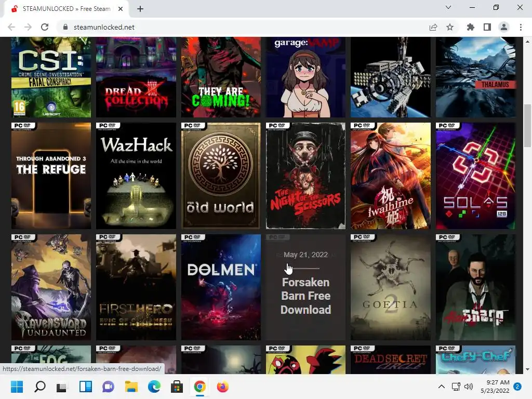Open the Old World game cover

tap(221, 176)
